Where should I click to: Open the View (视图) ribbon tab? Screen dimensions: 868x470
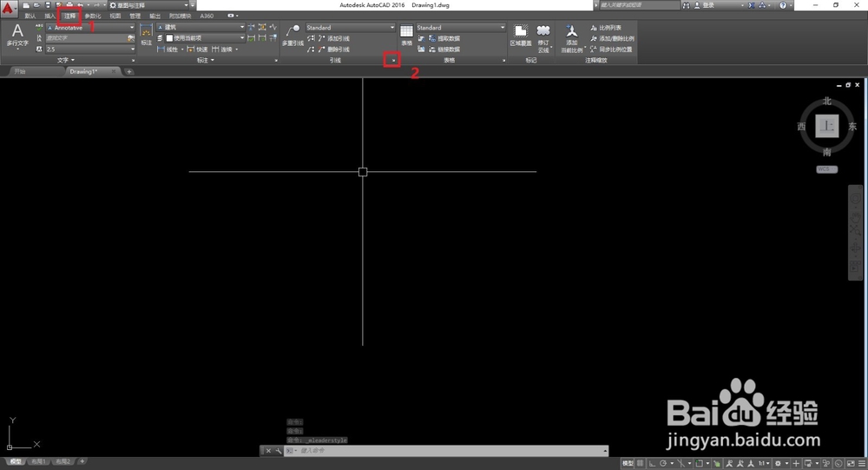115,17
